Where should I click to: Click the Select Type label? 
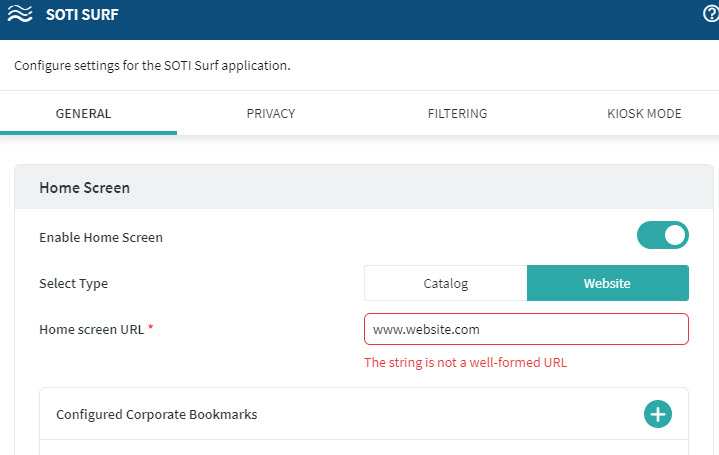point(73,283)
